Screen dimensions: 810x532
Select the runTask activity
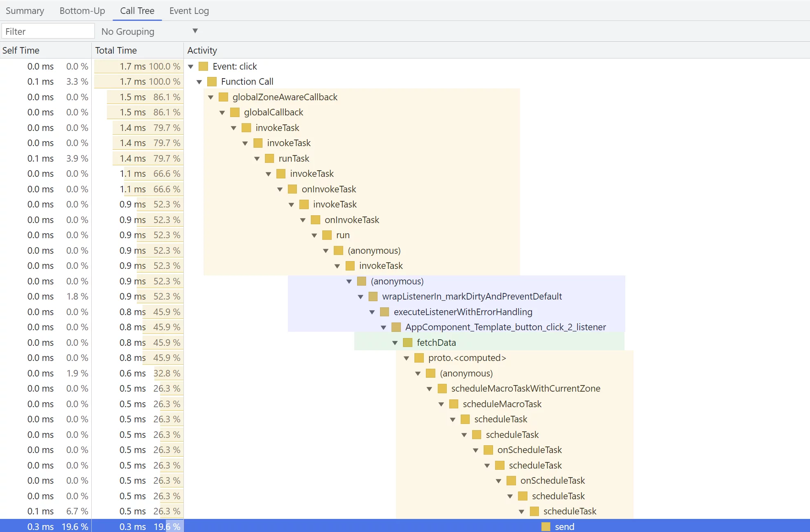[294, 158]
